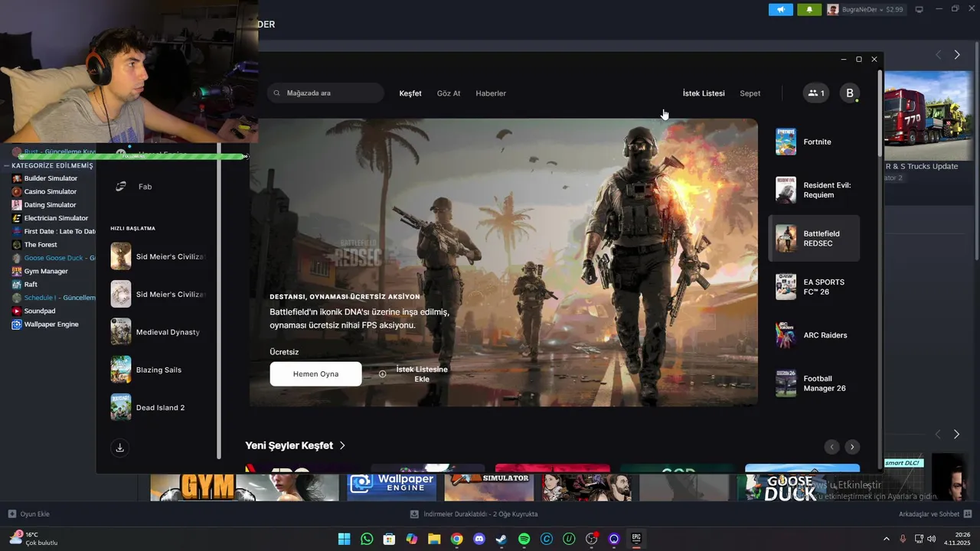The image size is (980, 551).
Task: Select Football Manager 26 in featured list
Action: click(814, 383)
